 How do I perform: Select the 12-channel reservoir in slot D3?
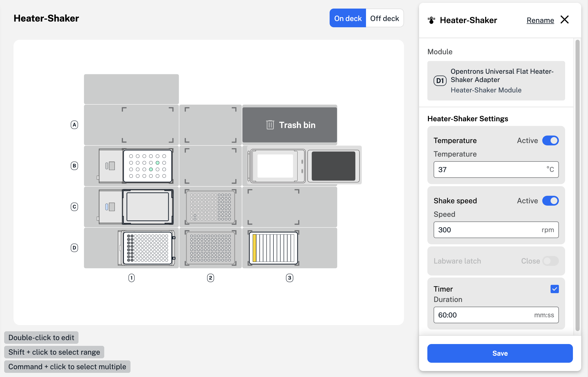[x=273, y=248]
